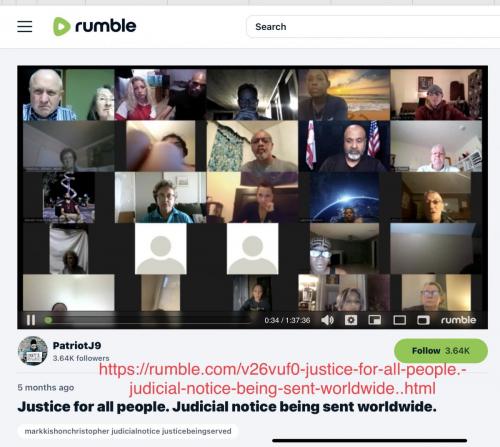
Task: Select the justicebeingserved tag
Action: point(197,431)
